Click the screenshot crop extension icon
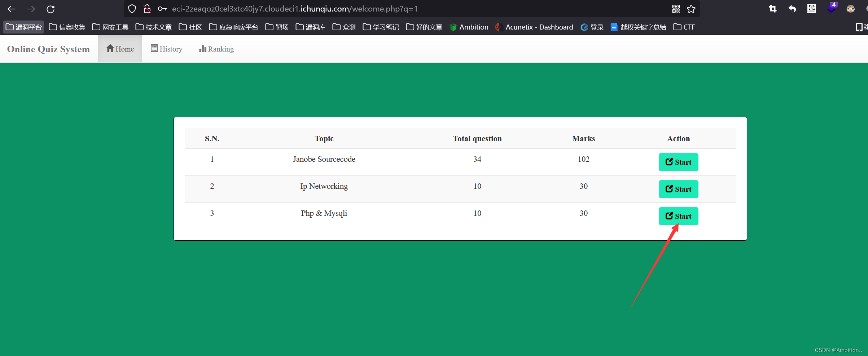This screenshot has width=868, height=356. (x=772, y=9)
